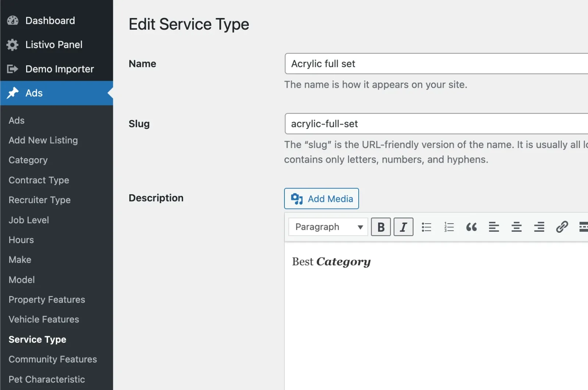
Task: Click the Add Media button
Action: coord(322,199)
